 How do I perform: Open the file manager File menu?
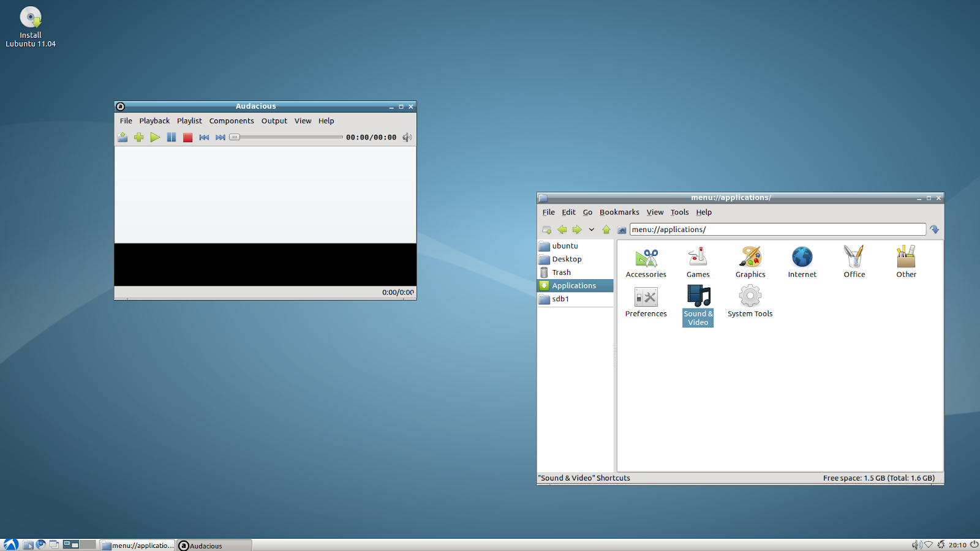[x=549, y=212]
